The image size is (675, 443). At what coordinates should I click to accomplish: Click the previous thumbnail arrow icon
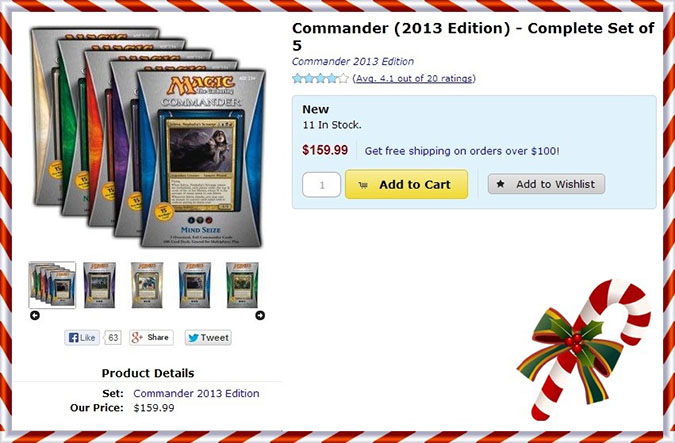pyautogui.click(x=35, y=316)
